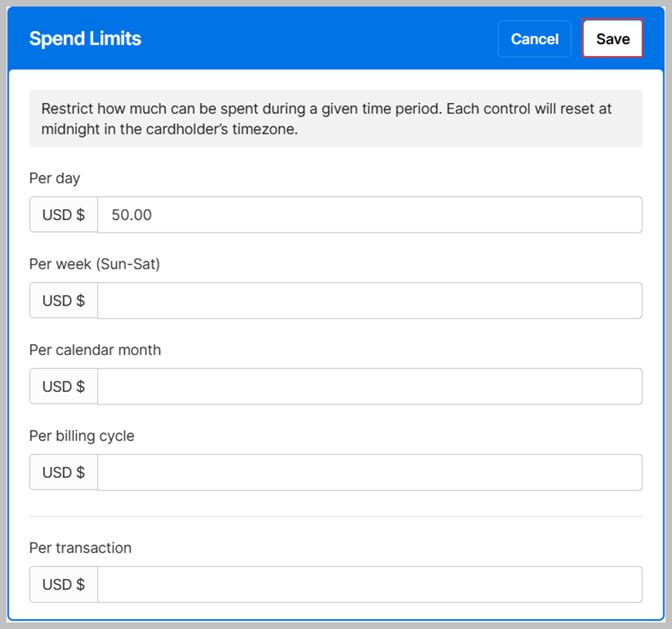The height and width of the screenshot is (629, 672).
Task: Click into Per calendar month input
Action: 369,387
